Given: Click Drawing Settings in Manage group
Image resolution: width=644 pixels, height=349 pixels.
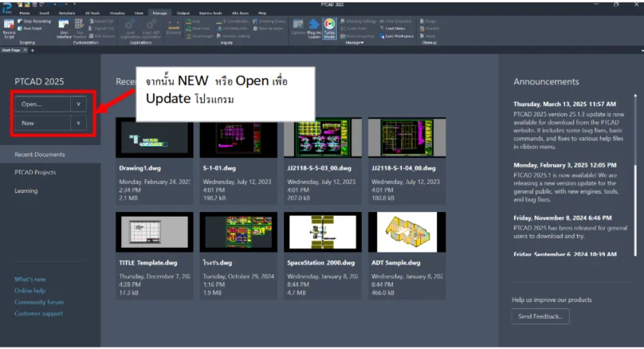Looking at the screenshot, I should click(358, 22).
